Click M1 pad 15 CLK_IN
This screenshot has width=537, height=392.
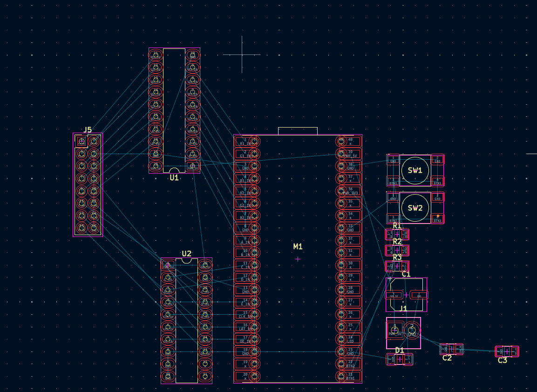coord(245,314)
